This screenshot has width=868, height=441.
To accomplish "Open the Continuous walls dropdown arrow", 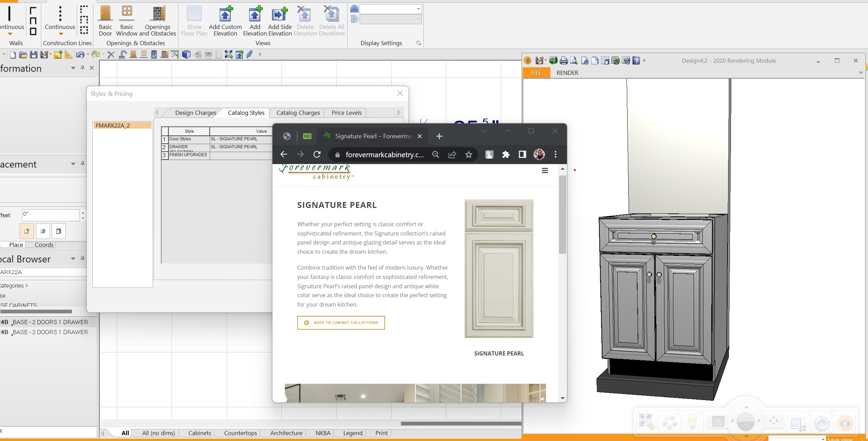I will tap(10, 34).
